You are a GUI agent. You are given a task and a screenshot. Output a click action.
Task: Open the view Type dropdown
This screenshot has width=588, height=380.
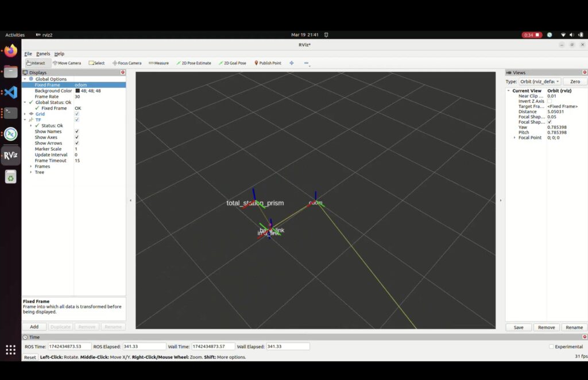(x=540, y=82)
